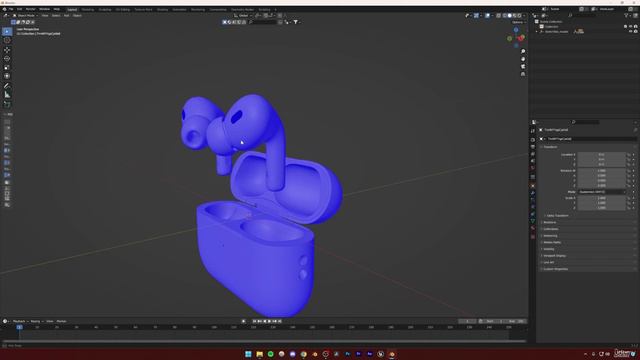The image size is (640, 360).
Task: Toggle camera view with the camera gizmo
Action: [523, 66]
